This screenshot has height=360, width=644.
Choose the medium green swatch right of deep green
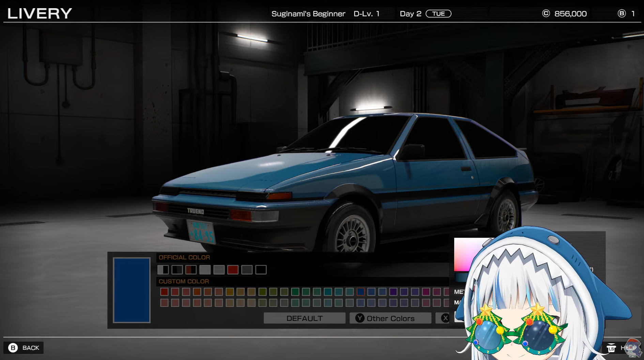[306, 292]
